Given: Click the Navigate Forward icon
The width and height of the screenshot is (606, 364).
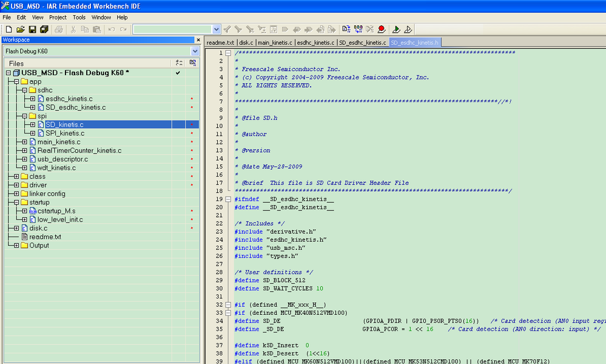Looking at the screenshot, I should tap(332, 29).
